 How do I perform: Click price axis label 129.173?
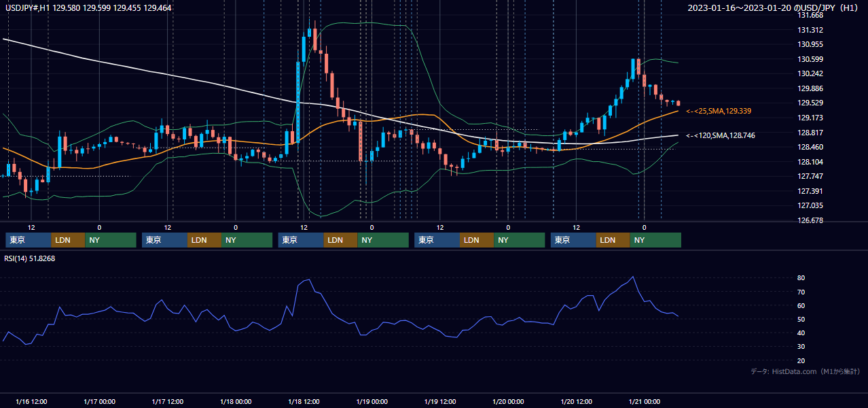coord(810,118)
